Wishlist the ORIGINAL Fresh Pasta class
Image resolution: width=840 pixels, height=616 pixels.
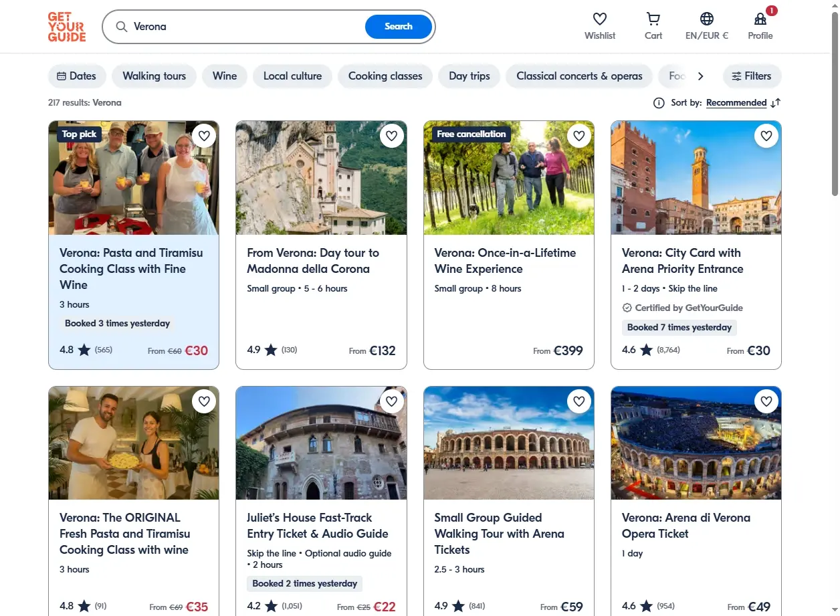tap(204, 401)
